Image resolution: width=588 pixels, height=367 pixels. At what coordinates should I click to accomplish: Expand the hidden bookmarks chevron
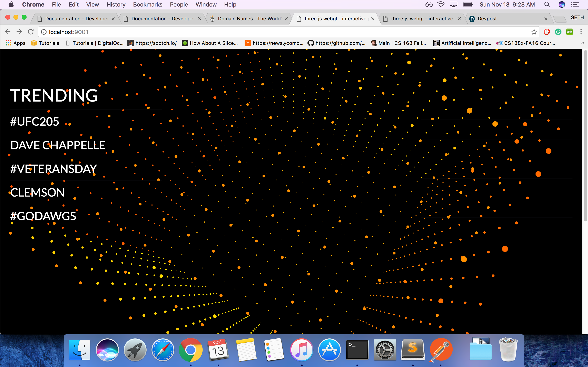pyautogui.click(x=582, y=43)
